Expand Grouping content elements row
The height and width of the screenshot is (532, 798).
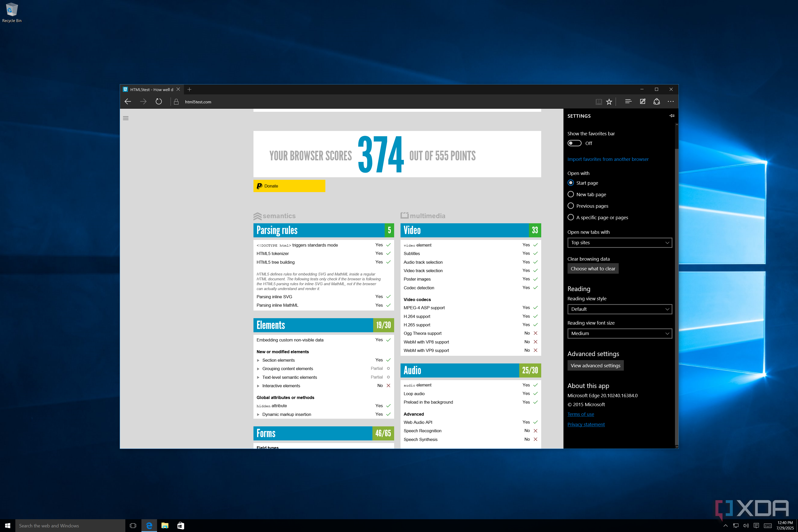(258, 369)
